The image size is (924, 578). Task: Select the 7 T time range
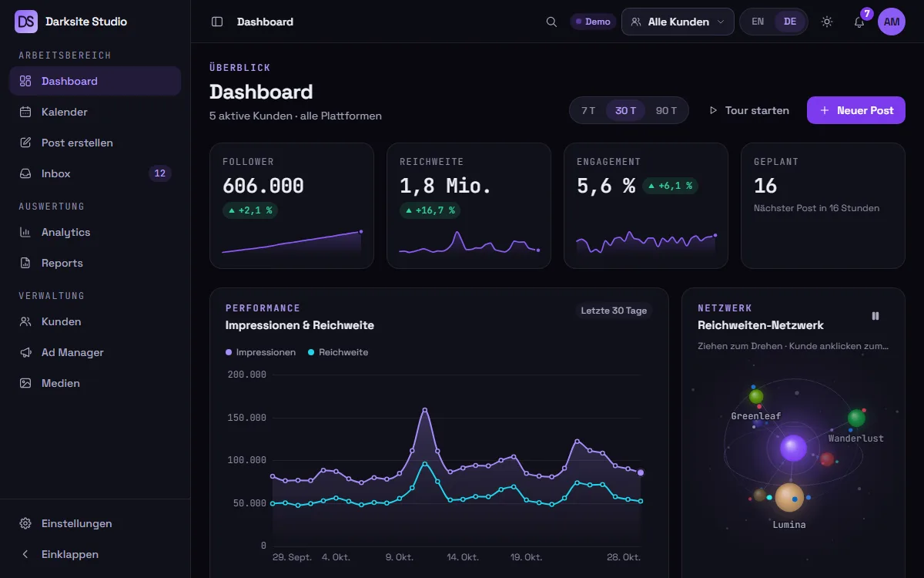click(x=588, y=110)
